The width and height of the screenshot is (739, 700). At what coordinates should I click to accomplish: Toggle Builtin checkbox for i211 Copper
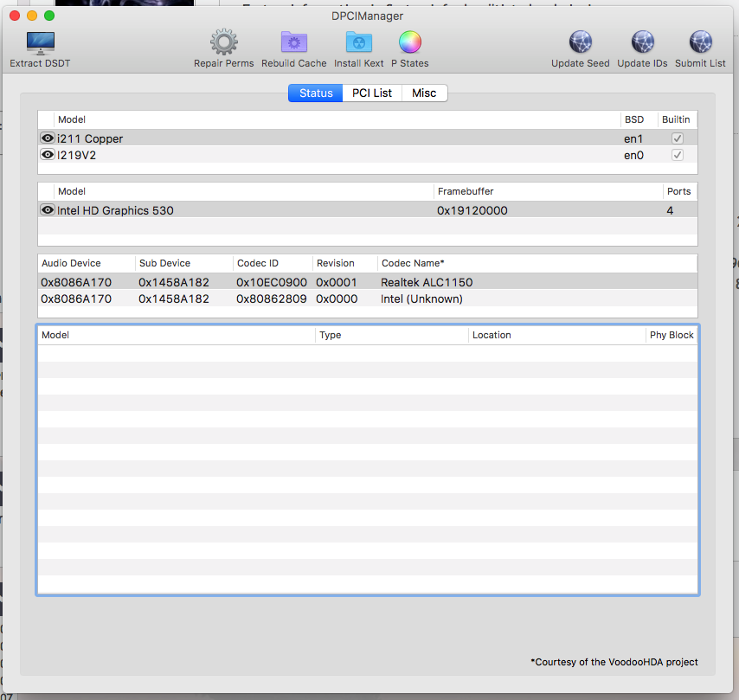point(678,138)
